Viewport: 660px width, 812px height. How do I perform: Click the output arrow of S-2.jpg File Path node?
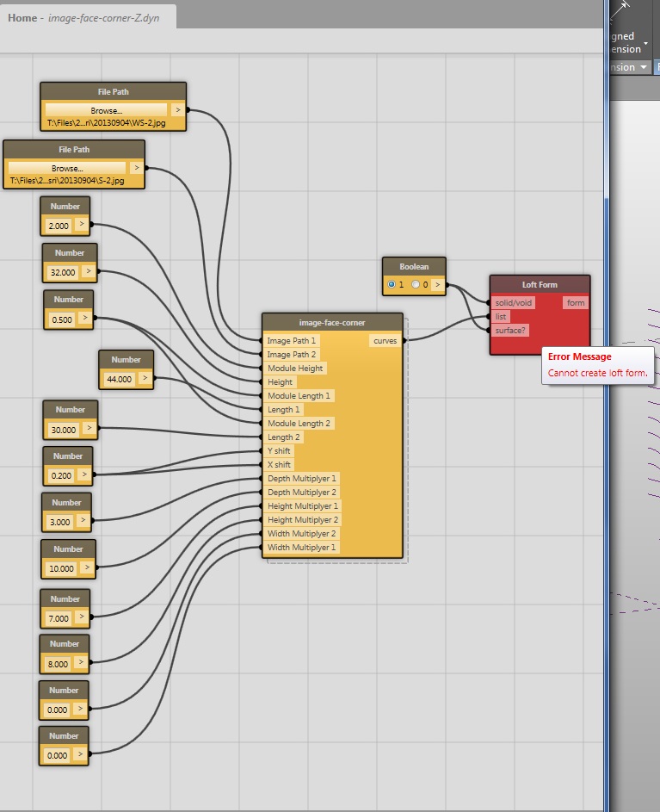[x=136, y=168]
